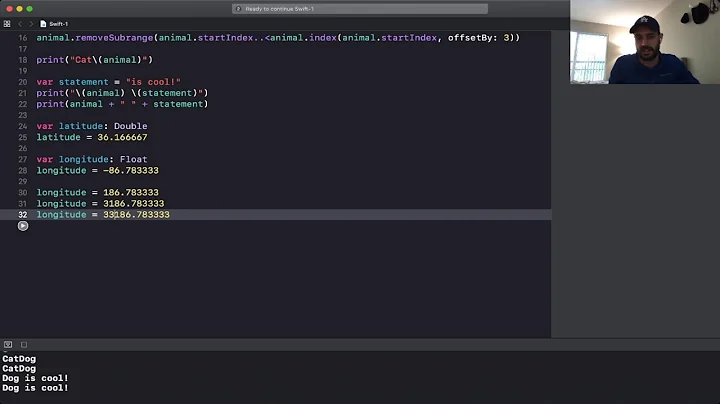720x404 pixels.
Task: Click the string "is cool!" on line 20
Action: click(153, 82)
